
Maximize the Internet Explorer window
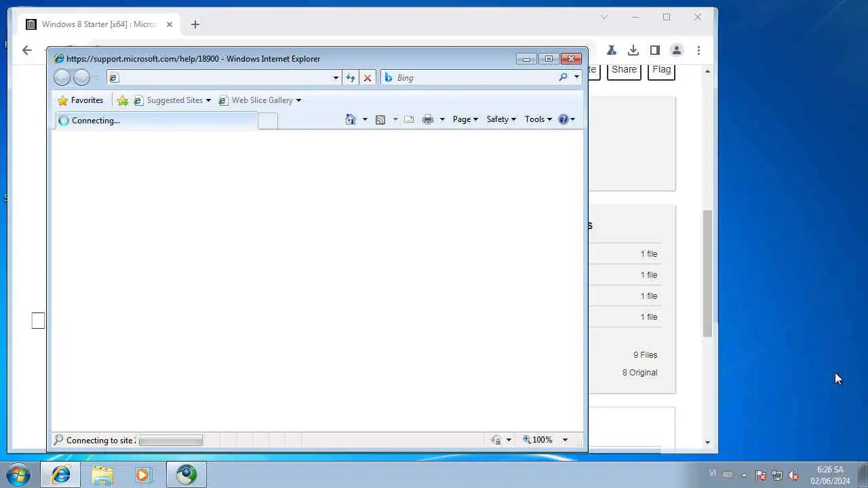tap(549, 59)
